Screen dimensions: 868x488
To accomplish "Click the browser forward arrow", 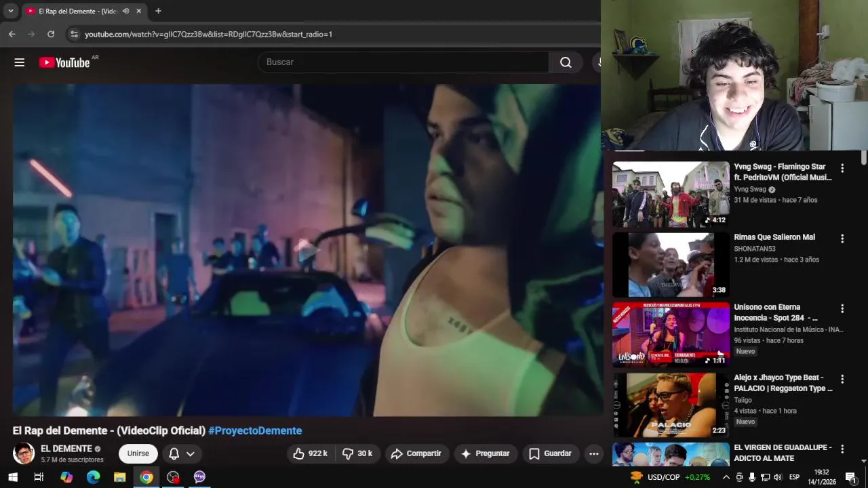I will coord(31,34).
